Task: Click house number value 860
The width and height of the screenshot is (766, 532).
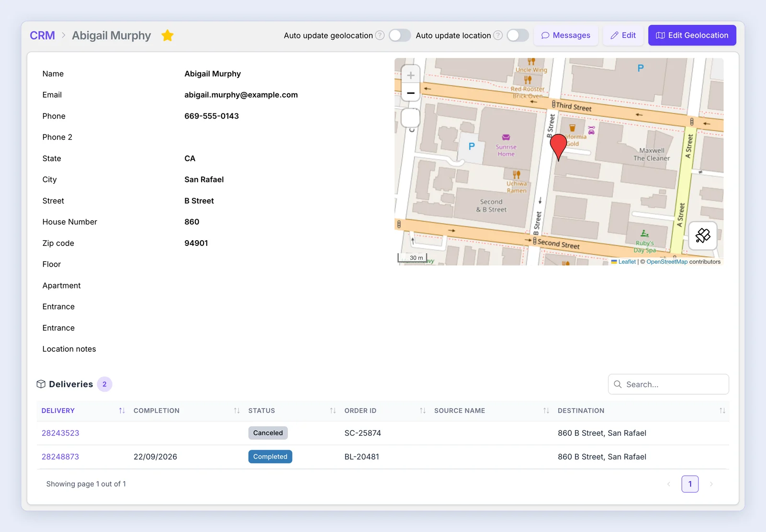Action: [192, 222]
